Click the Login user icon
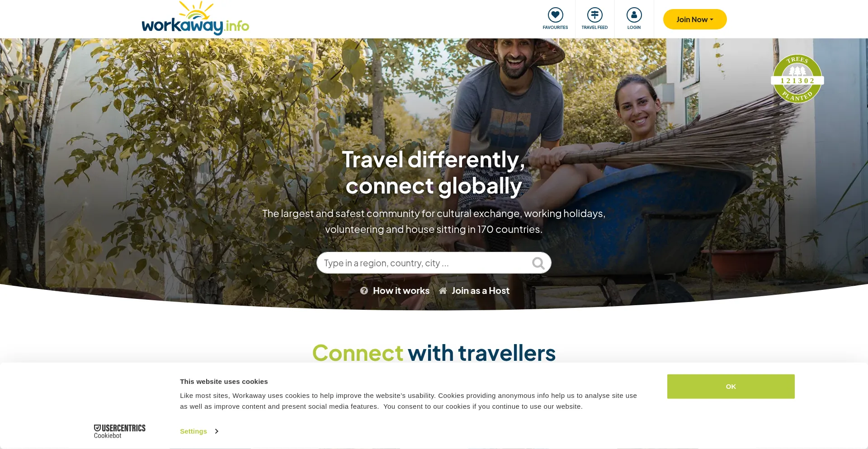This screenshot has height=449, width=868. pos(634,15)
